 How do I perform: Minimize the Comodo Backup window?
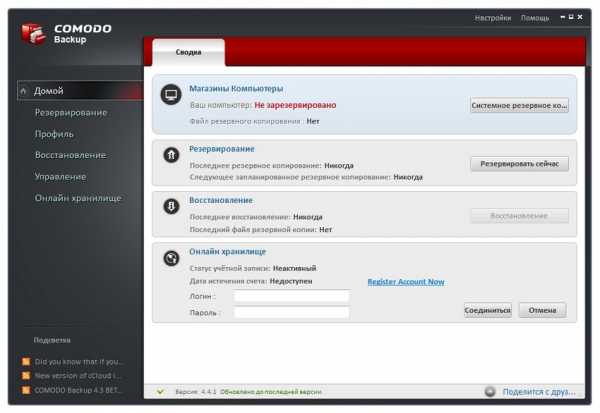coord(562,17)
